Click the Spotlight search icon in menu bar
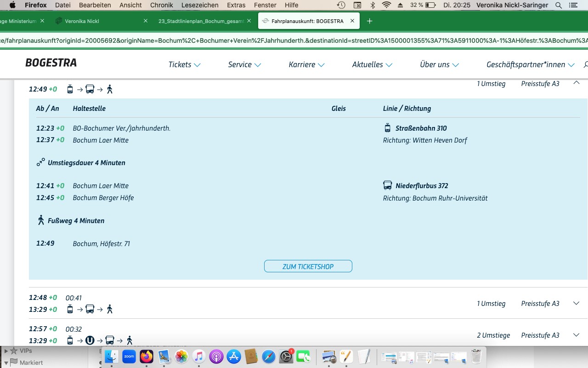This screenshot has width=588, height=368. pyautogui.click(x=559, y=5)
